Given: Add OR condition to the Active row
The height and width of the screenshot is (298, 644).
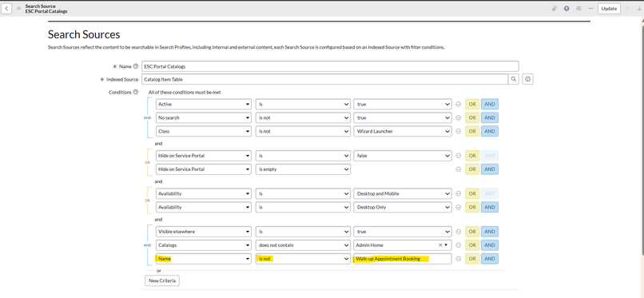Looking at the screenshot, I should [472, 104].
